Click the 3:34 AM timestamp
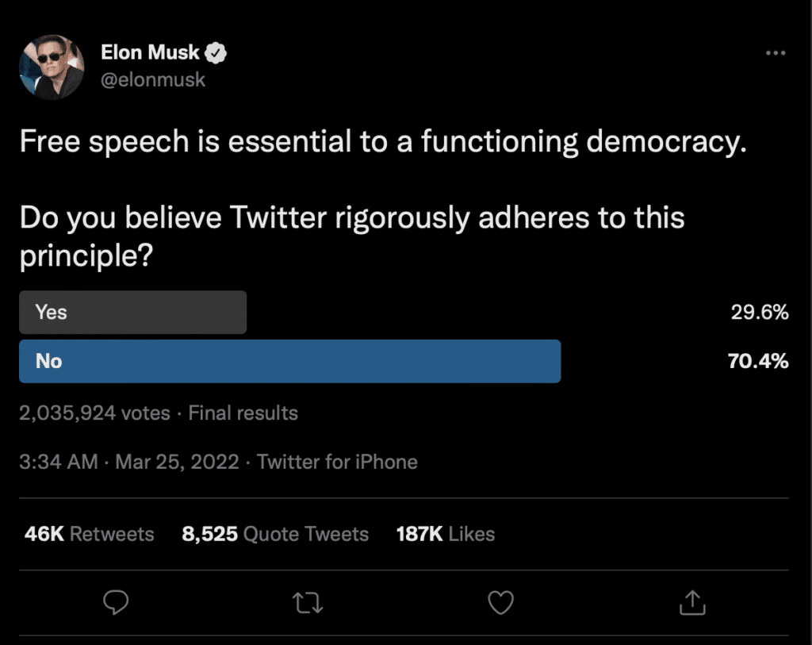Screen dimensions: 812x645 (x=59, y=462)
